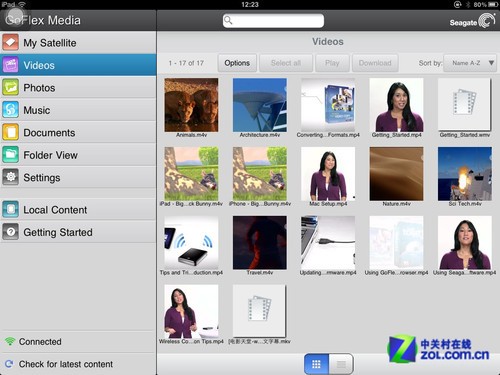This screenshot has width=500, height=375.
Task: Tap the battery 80% indicator
Action: [x=486, y=4]
